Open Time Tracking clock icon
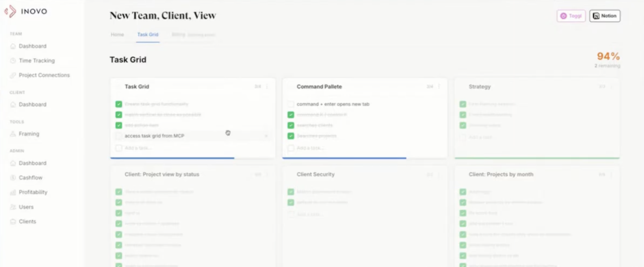The height and width of the screenshot is (267, 644). pos(13,61)
